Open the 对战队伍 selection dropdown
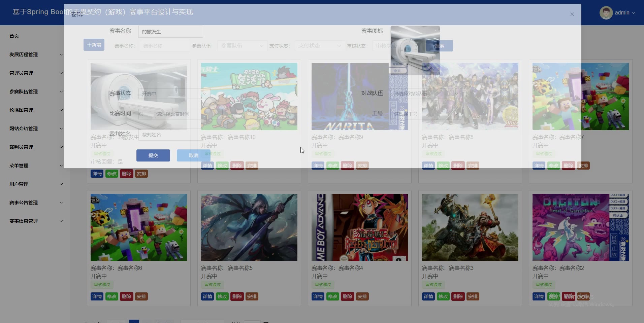This screenshot has height=323, width=644. click(426, 94)
